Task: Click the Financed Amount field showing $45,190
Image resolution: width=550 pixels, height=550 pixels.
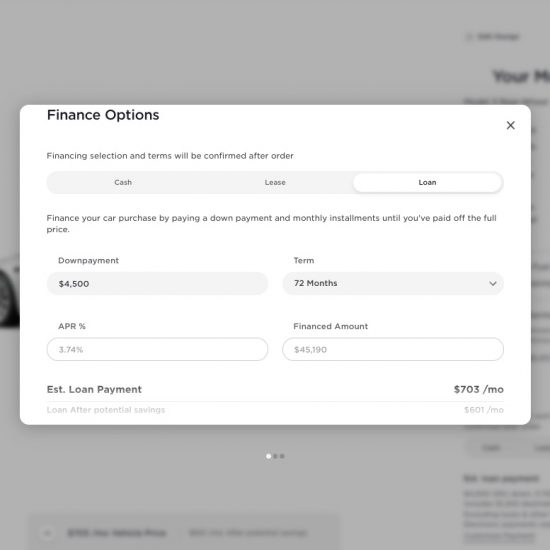Action: click(x=393, y=349)
